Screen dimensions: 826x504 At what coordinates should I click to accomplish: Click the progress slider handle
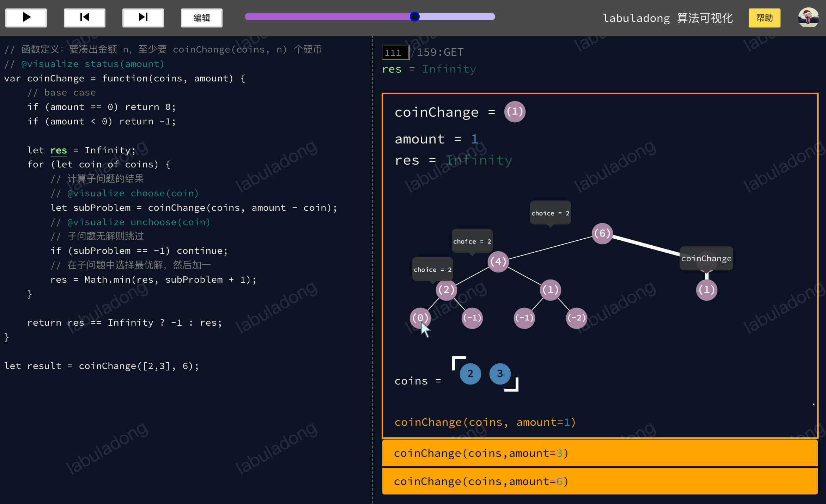[x=415, y=17]
